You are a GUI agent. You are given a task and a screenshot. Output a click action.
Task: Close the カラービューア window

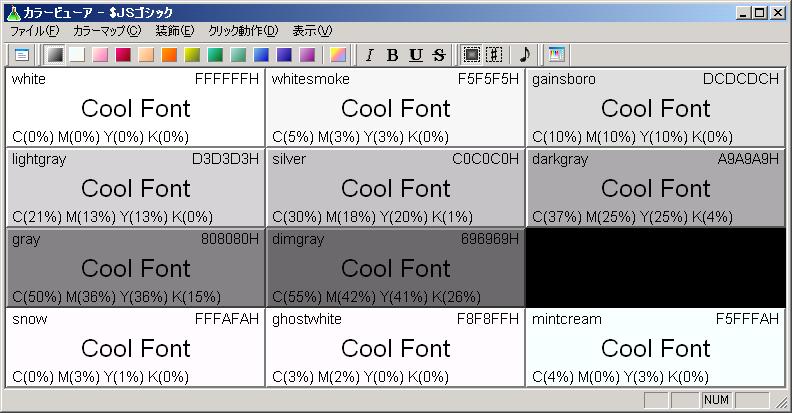point(778,13)
